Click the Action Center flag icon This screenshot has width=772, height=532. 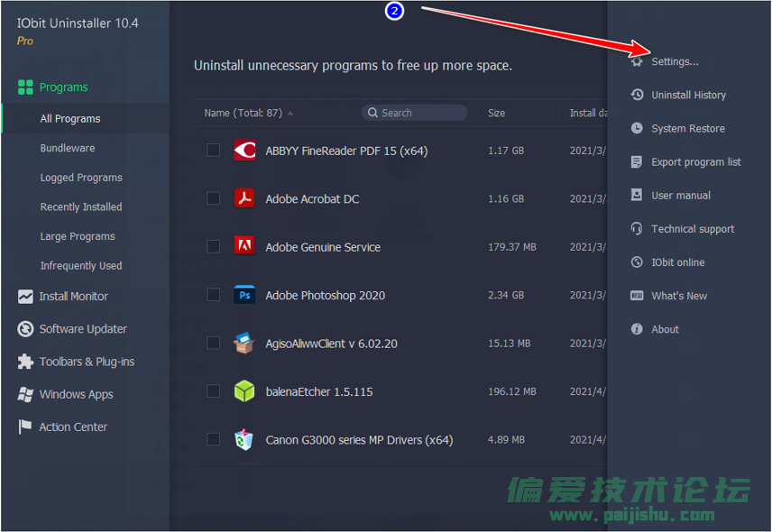click(25, 427)
